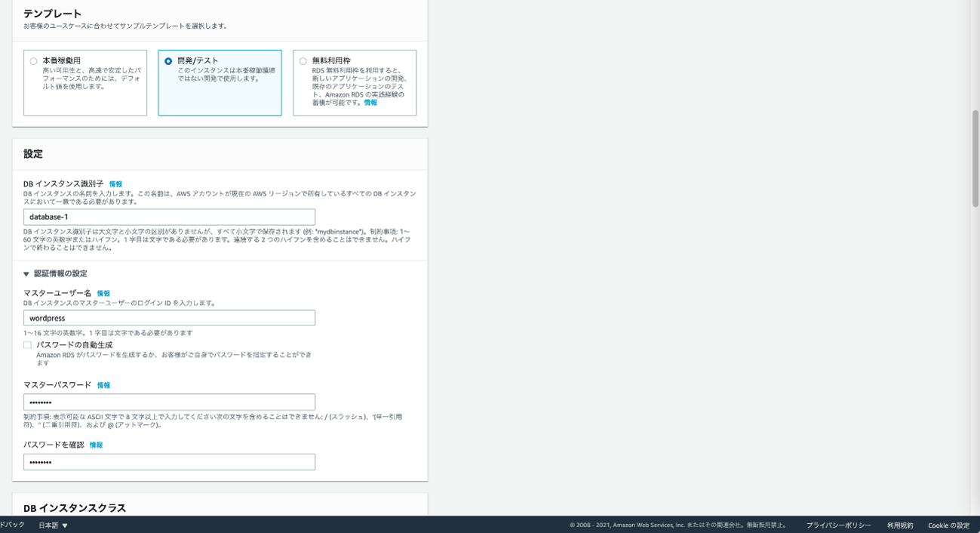Image resolution: width=980 pixels, height=533 pixels.
Task: Enable パスワードの自動生成 checkbox
Action: tap(28, 345)
